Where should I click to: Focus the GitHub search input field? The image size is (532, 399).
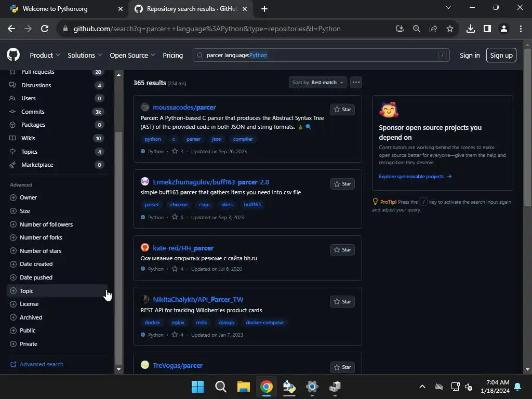click(321, 55)
